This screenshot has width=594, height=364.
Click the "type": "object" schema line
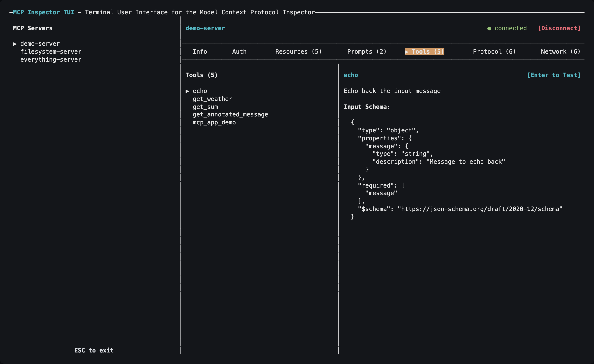(x=388, y=131)
